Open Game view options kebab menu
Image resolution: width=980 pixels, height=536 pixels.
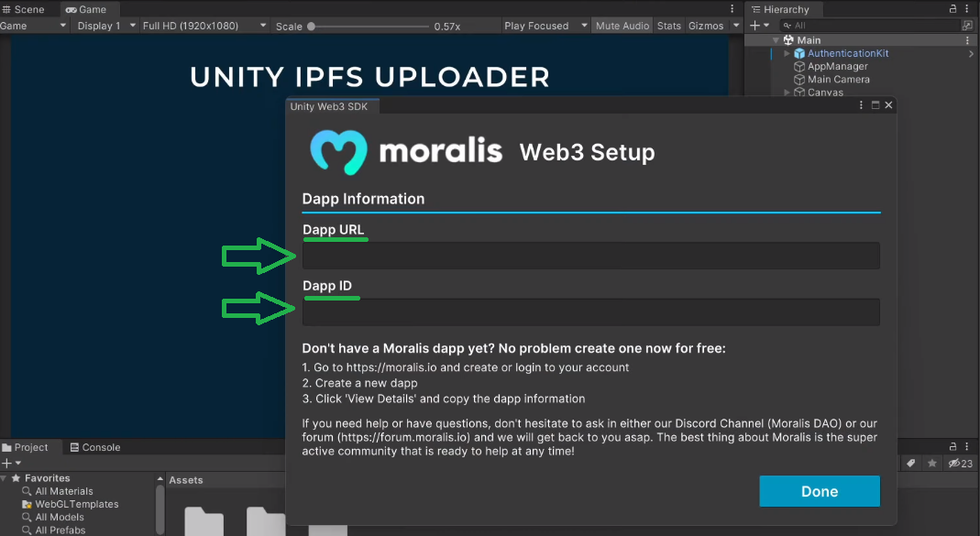coord(732,9)
